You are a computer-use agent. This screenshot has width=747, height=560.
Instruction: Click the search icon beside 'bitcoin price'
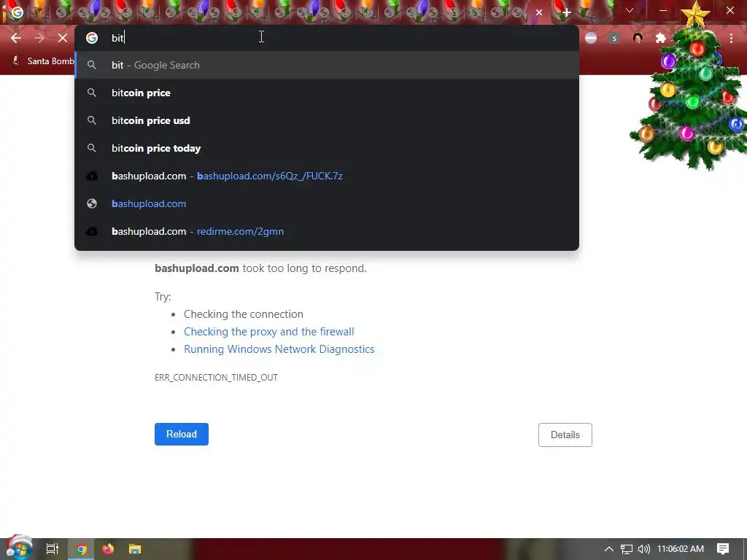click(x=92, y=93)
